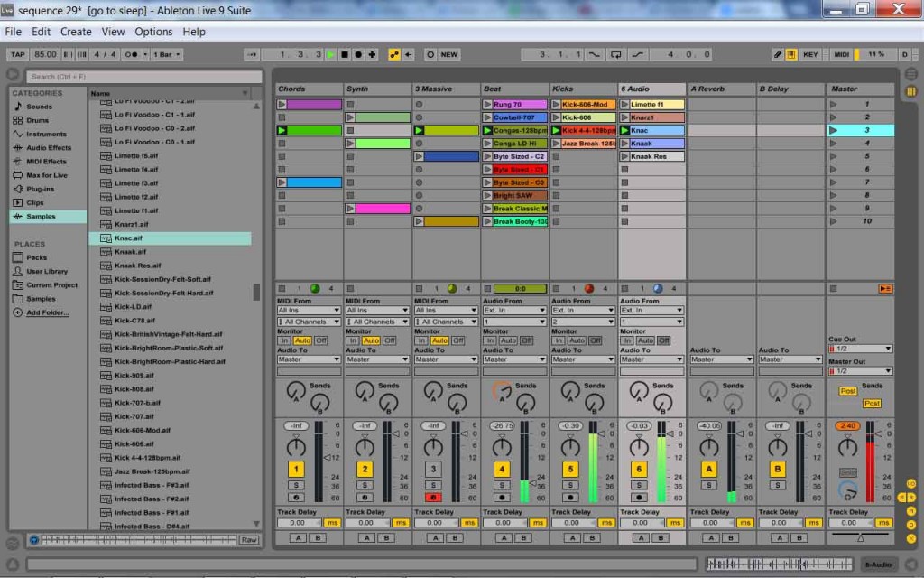
Task: Click the KEY map mode button
Action: click(811, 54)
